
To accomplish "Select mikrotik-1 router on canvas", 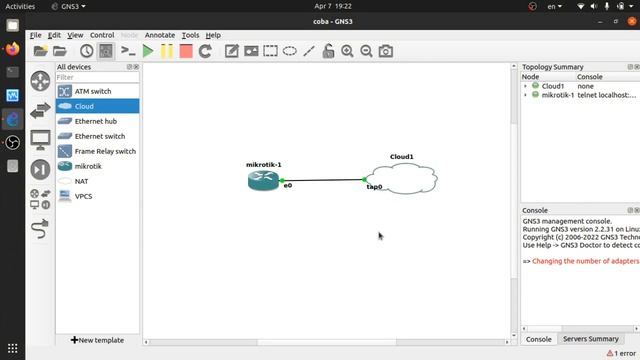I will (x=263, y=181).
